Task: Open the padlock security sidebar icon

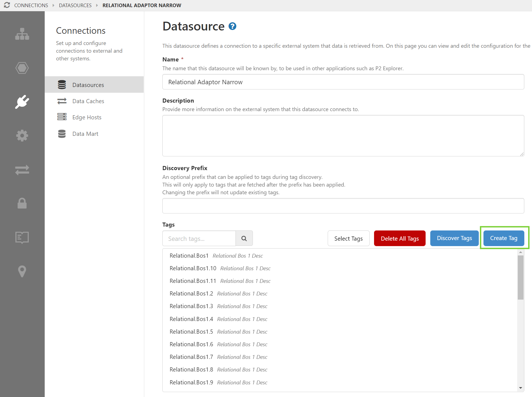Action: click(x=22, y=203)
